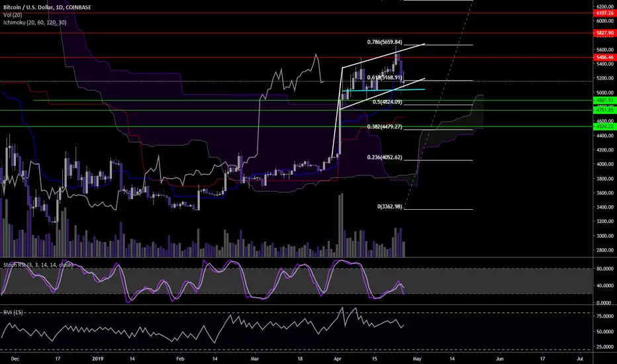Click the 4000.00 price scale value
Screen dimensions: 617x364
coord(605,164)
